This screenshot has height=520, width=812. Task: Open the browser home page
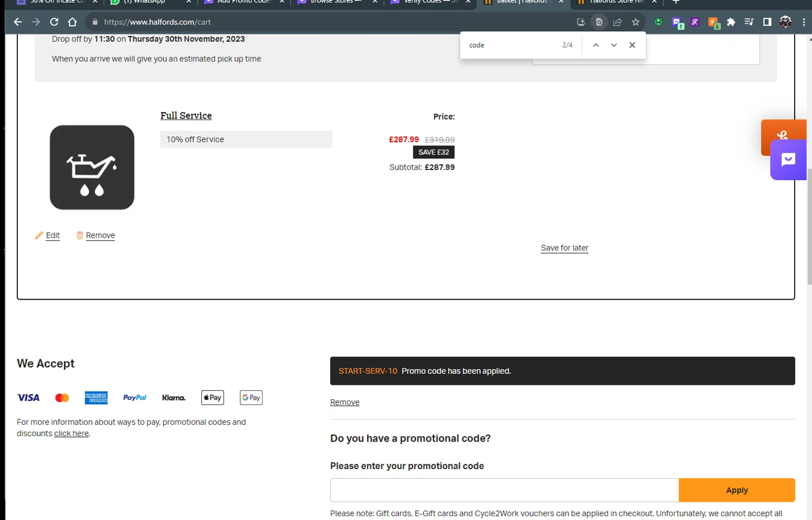[x=73, y=22]
